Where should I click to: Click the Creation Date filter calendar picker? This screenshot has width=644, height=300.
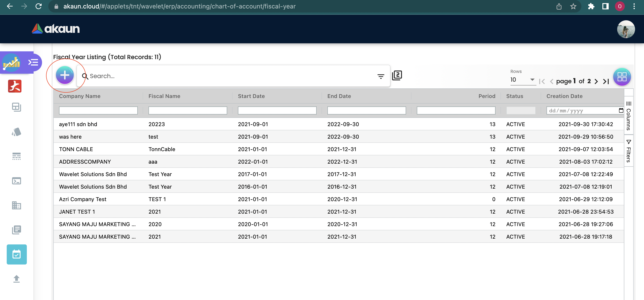point(621,110)
